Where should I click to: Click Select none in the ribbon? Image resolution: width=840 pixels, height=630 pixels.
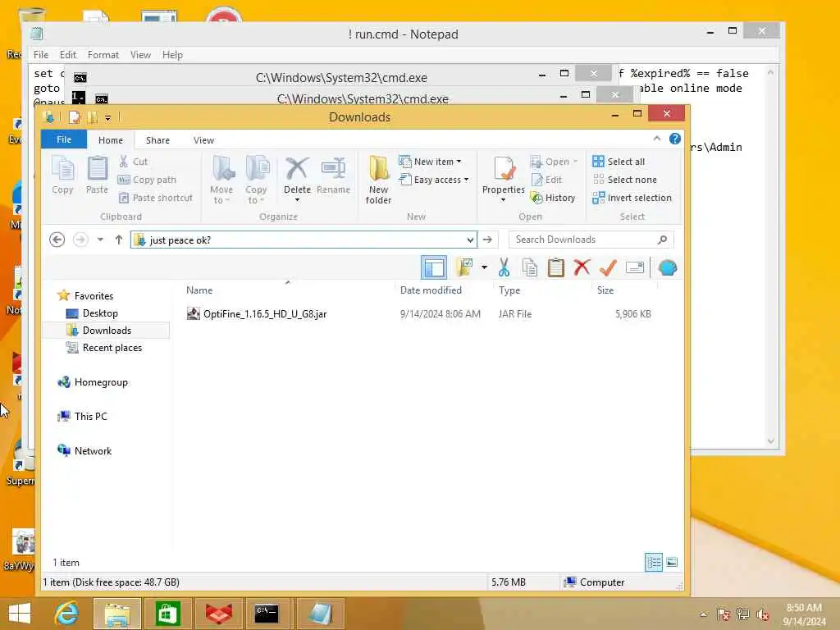[624, 180]
